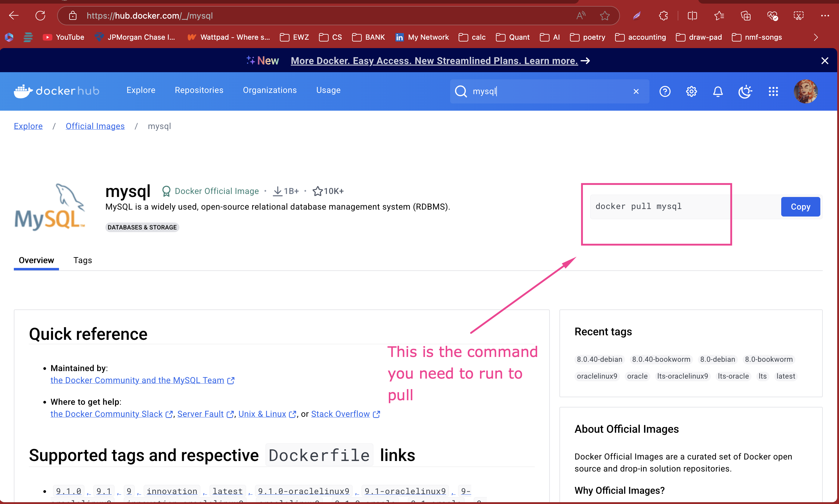Click the search magnifier icon
This screenshot has width=839, height=504.
click(461, 91)
